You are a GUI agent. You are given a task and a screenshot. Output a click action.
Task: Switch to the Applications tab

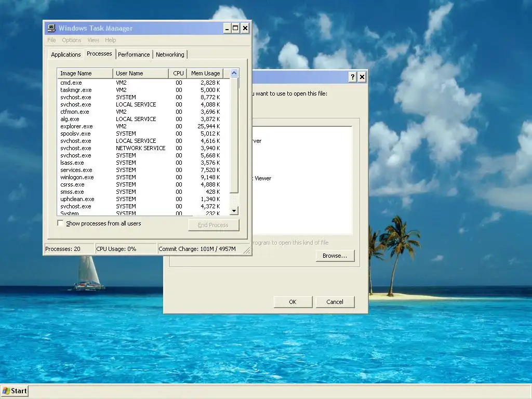point(66,55)
